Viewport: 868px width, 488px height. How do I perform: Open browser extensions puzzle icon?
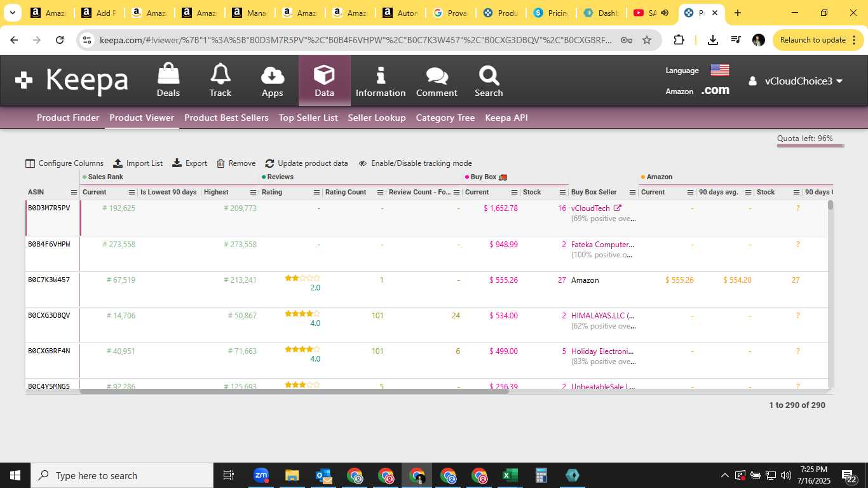coord(679,40)
